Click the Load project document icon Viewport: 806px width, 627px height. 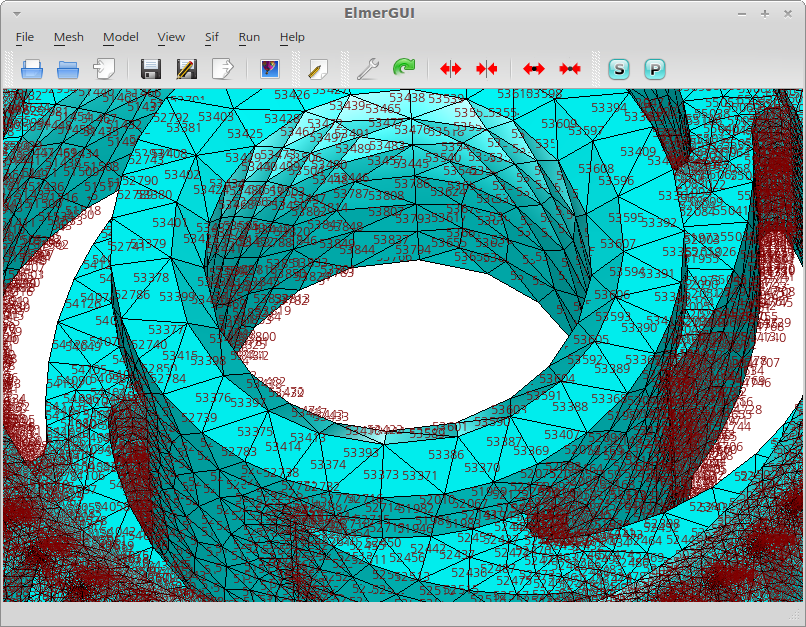pyautogui.click(x=104, y=69)
